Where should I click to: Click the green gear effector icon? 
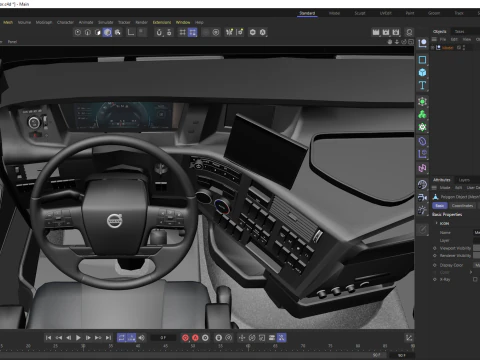pos(422,127)
